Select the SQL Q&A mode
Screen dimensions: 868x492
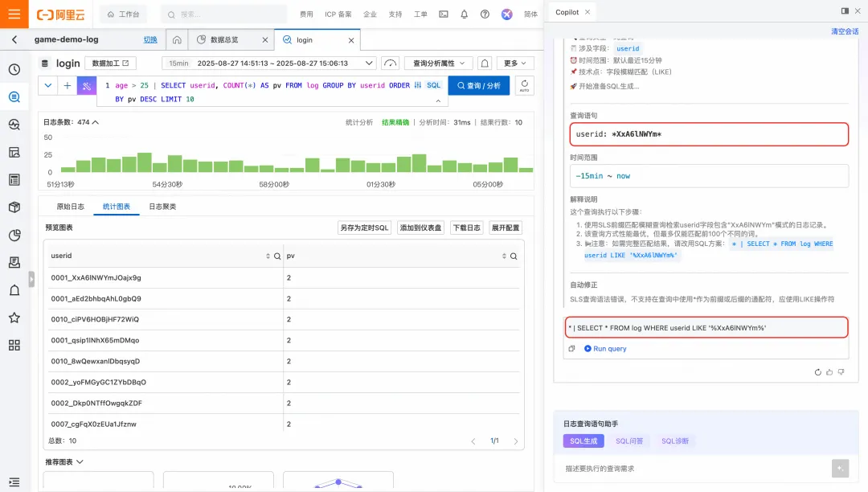tap(629, 441)
